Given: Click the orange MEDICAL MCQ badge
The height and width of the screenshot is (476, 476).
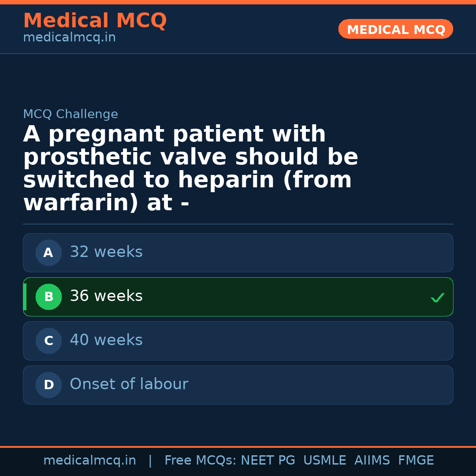Looking at the screenshot, I should (x=395, y=30).
